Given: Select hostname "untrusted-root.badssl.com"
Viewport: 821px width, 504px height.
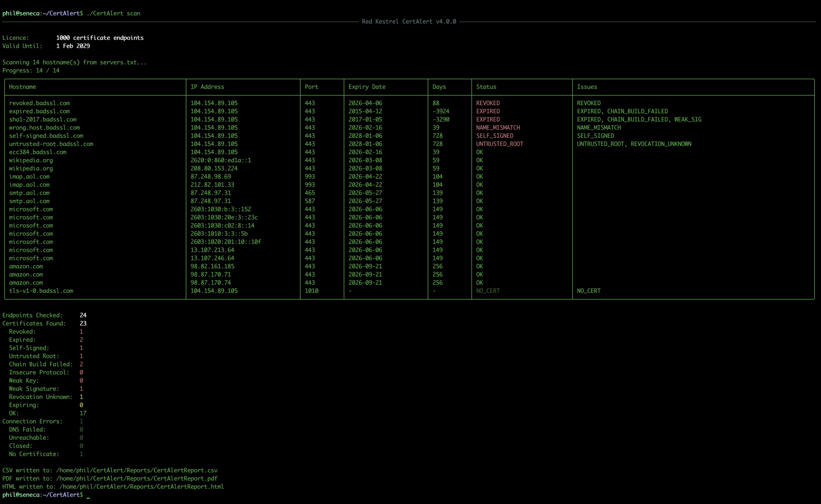Looking at the screenshot, I should pos(51,144).
